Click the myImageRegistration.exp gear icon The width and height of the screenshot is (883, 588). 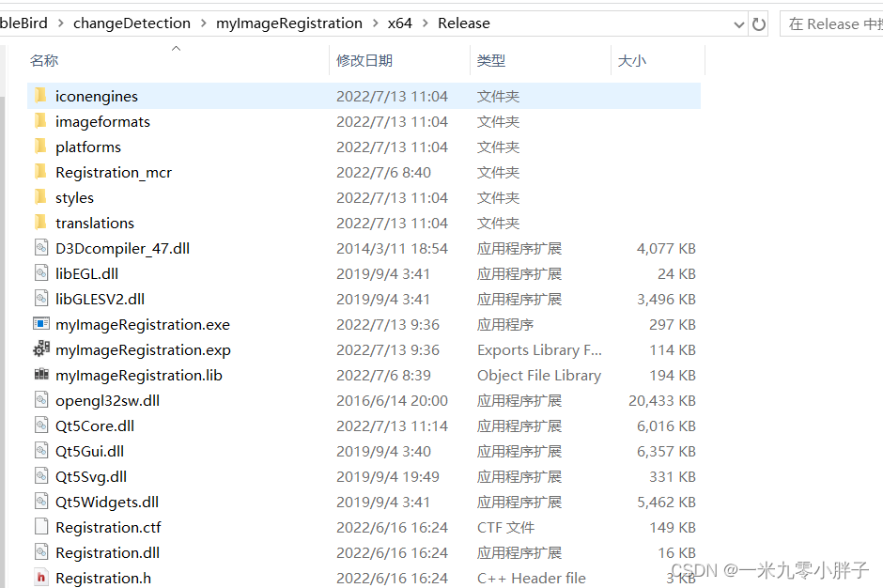click(x=41, y=349)
